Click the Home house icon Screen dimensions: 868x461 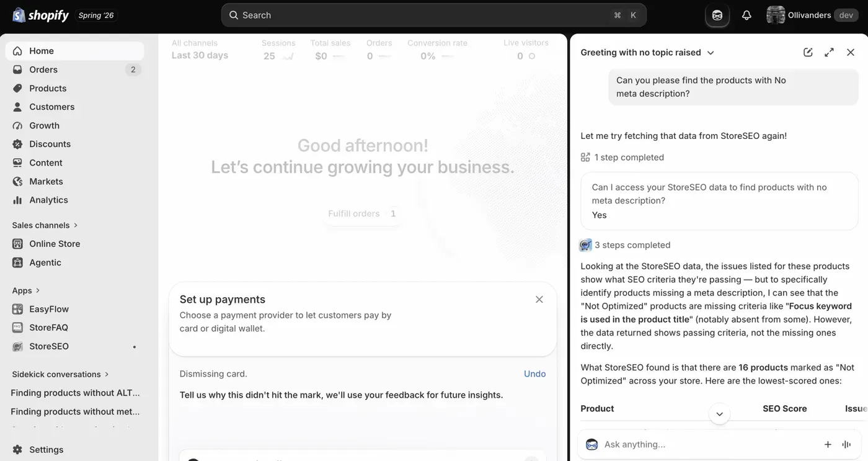(17, 51)
